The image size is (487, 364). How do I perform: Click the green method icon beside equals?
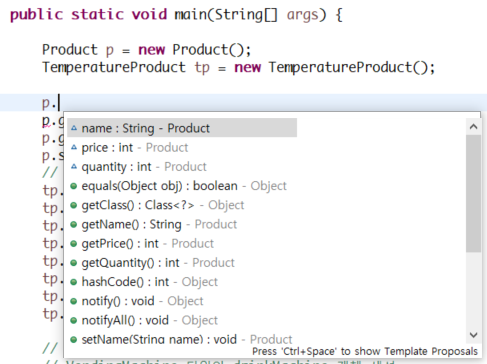pos(74,186)
